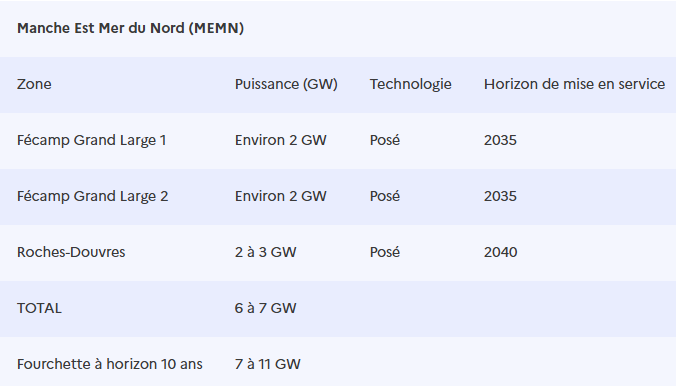The height and width of the screenshot is (386, 676).
Task: Click the TOTAL row label
Action: (x=39, y=308)
